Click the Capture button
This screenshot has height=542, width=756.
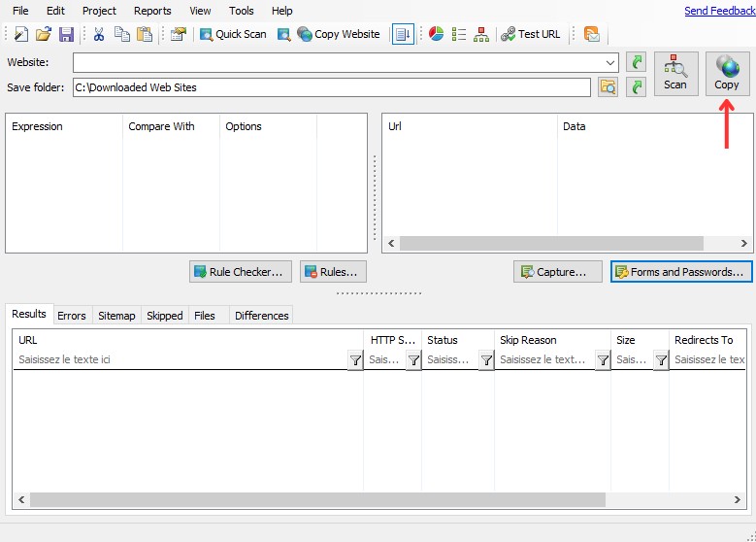558,272
